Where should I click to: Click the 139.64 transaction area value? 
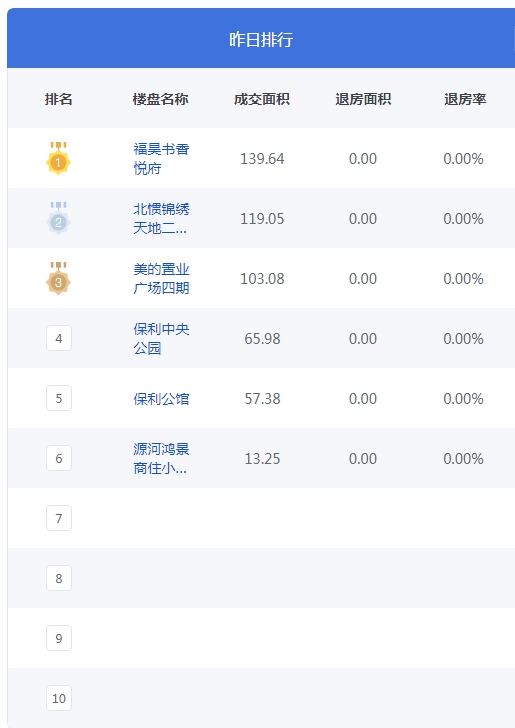pos(262,159)
